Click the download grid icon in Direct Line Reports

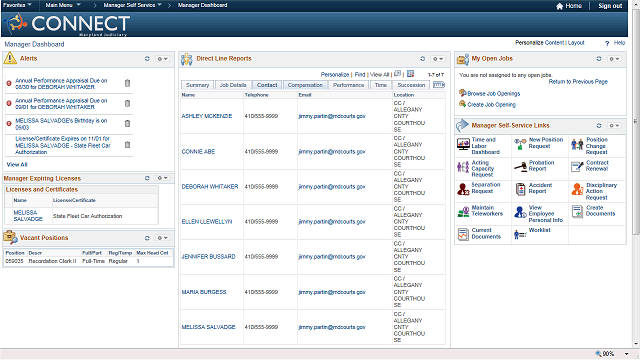[x=410, y=74]
